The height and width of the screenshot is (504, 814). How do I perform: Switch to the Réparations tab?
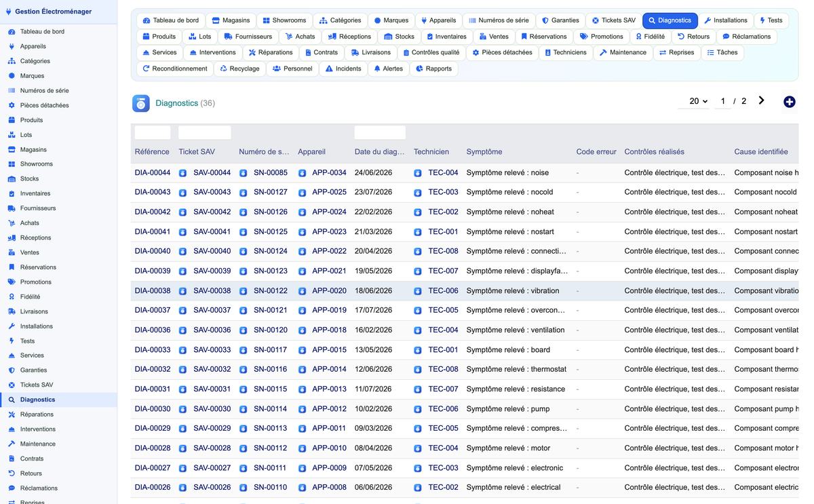click(x=270, y=52)
